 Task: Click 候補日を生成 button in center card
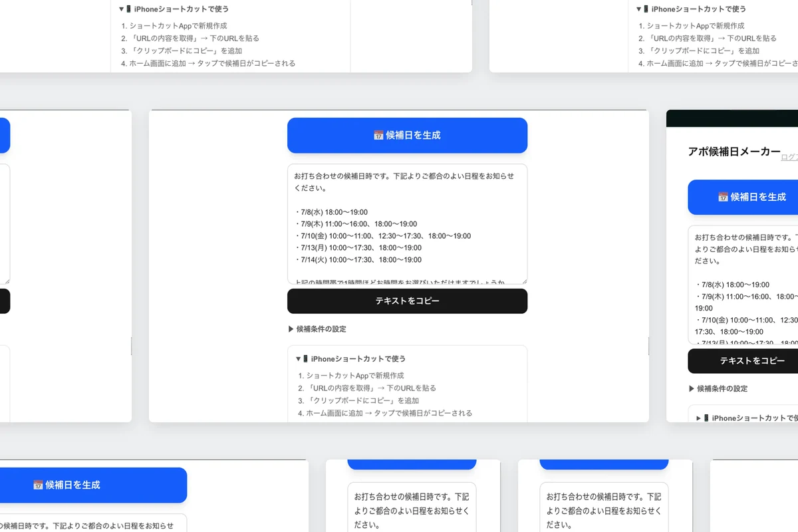(x=407, y=135)
